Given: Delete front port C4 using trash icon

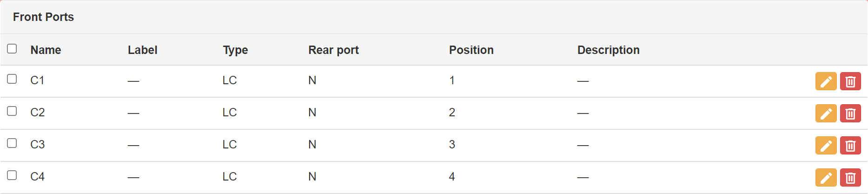Looking at the screenshot, I should [x=850, y=178].
